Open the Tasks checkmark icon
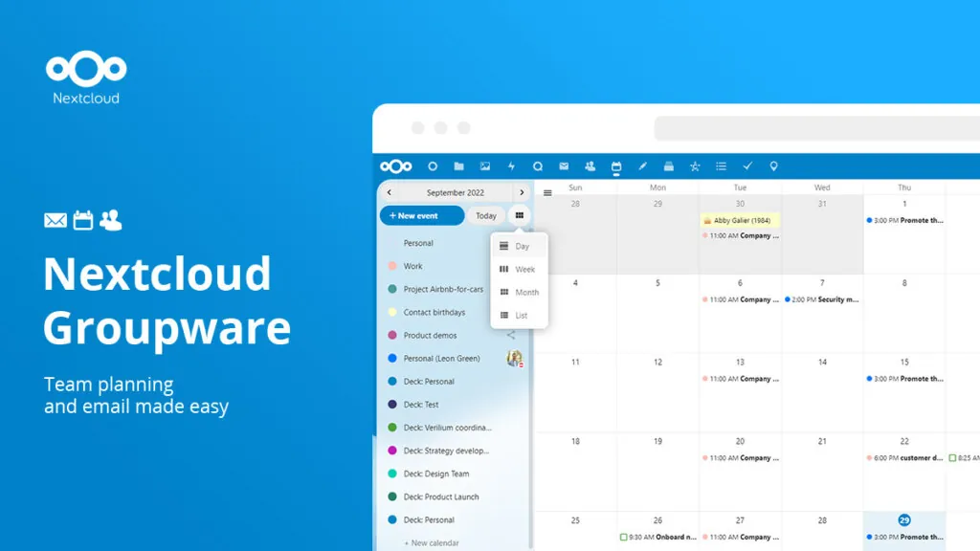980x551 pixels. (747, 165)
